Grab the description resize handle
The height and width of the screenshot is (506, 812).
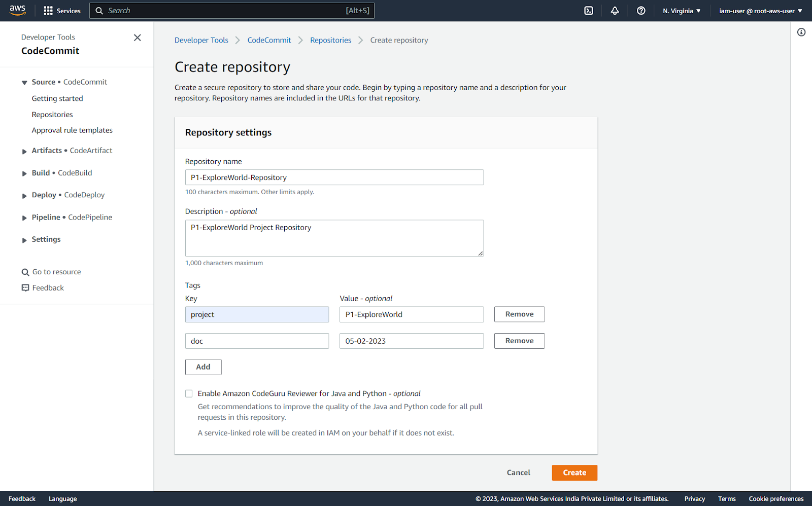click(480, 253)
